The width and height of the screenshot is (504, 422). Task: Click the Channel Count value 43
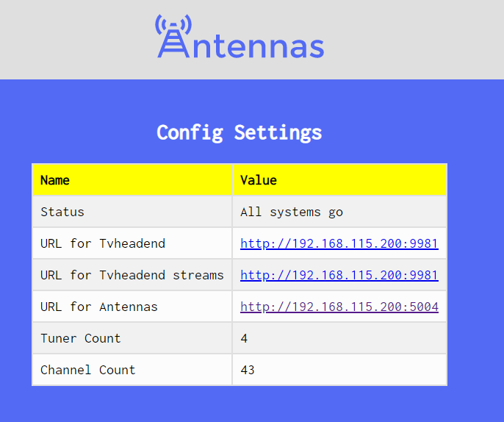tap(248, 370)
